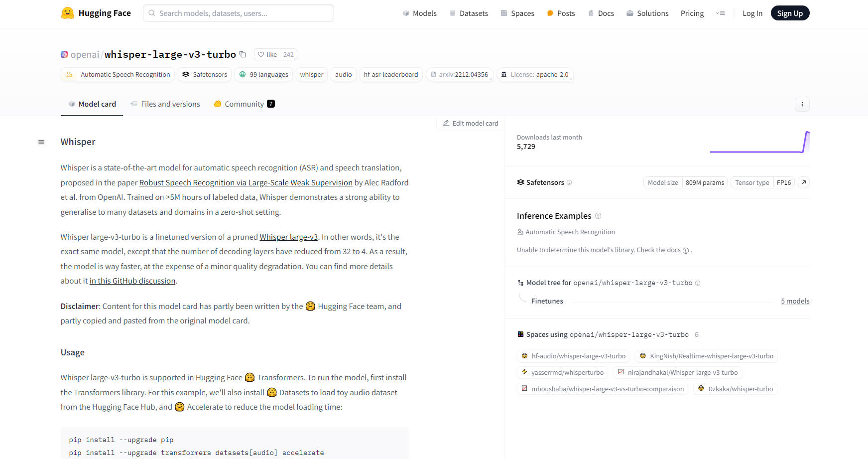The width and height of the screenshot is (868, 459).
Task: Click the Model tree info icon
Action: pyautogui.click(x=698, y=283)
